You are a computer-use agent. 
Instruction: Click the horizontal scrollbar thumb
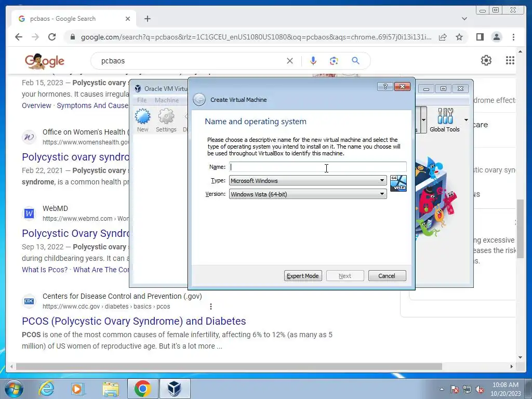[x=229, y=366]
